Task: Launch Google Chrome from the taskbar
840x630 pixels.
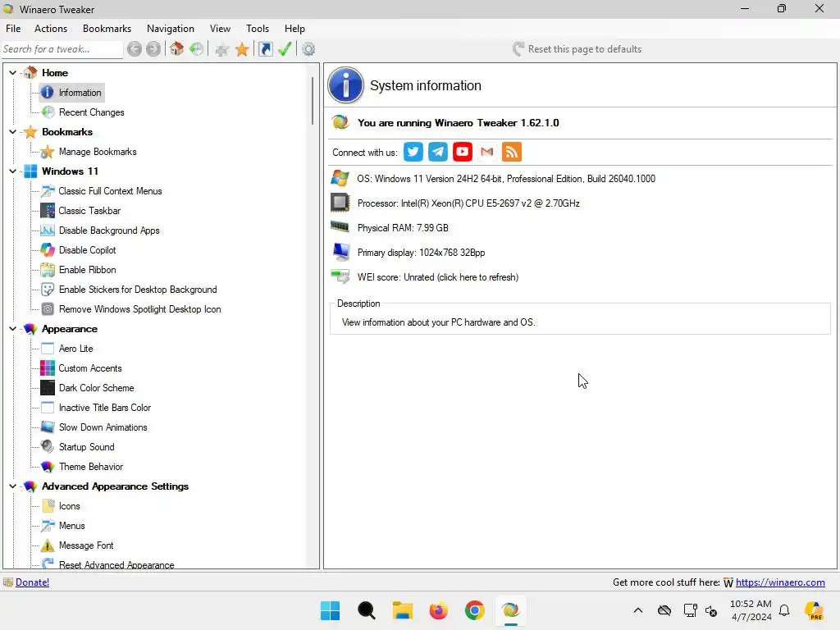Action: [x=475, y=610]
